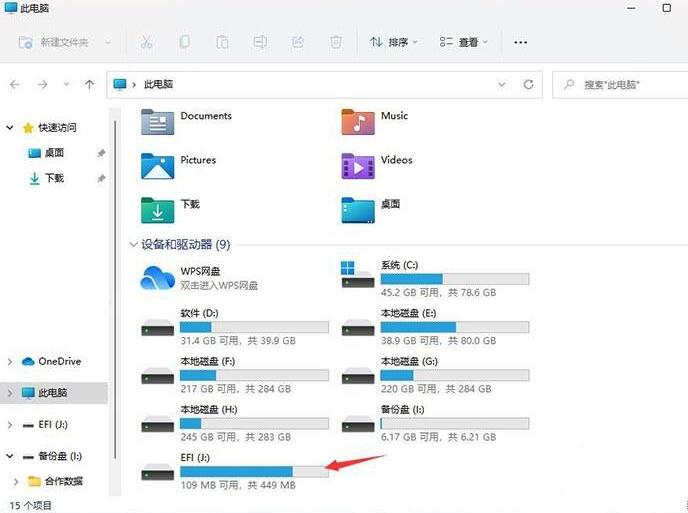Refresh the current folder view

528,84
